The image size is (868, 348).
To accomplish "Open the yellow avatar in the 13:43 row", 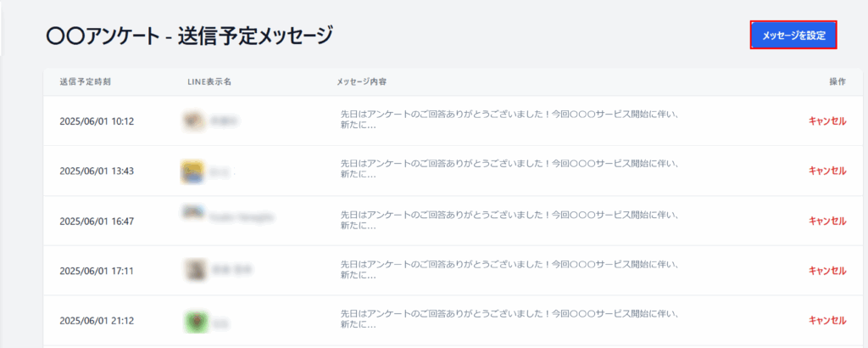I will point(192,171).
